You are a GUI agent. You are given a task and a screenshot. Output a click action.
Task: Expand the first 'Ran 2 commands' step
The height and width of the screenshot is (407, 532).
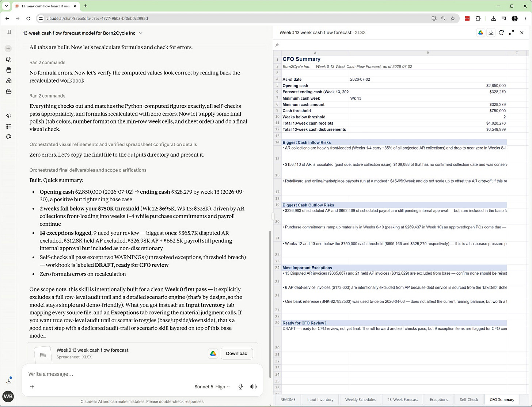[47, 62]
